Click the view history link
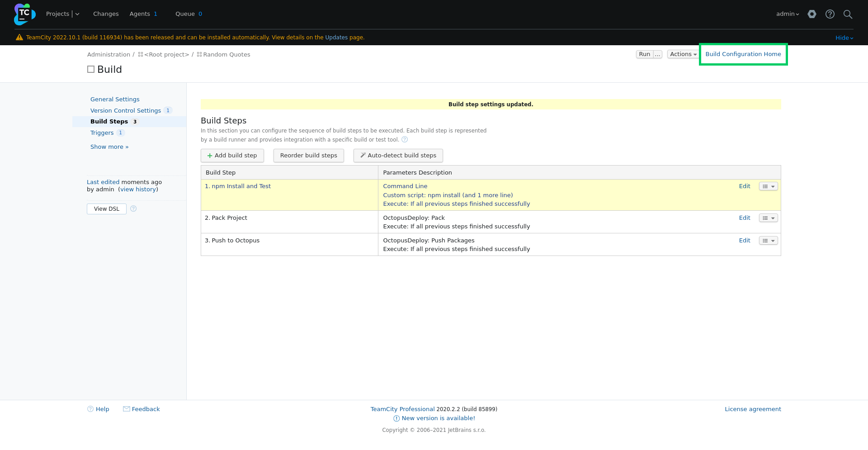This screenshot has width=868, height=450. pos(138,189)
